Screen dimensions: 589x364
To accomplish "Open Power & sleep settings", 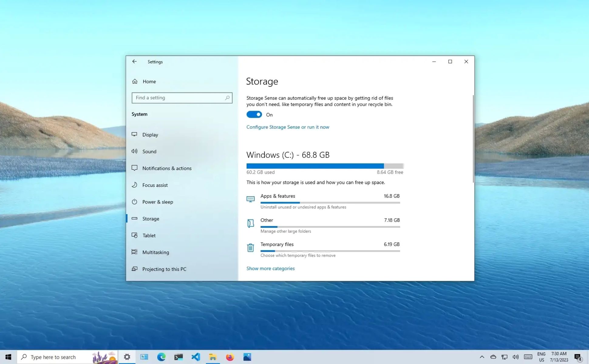I will (158, 202).
